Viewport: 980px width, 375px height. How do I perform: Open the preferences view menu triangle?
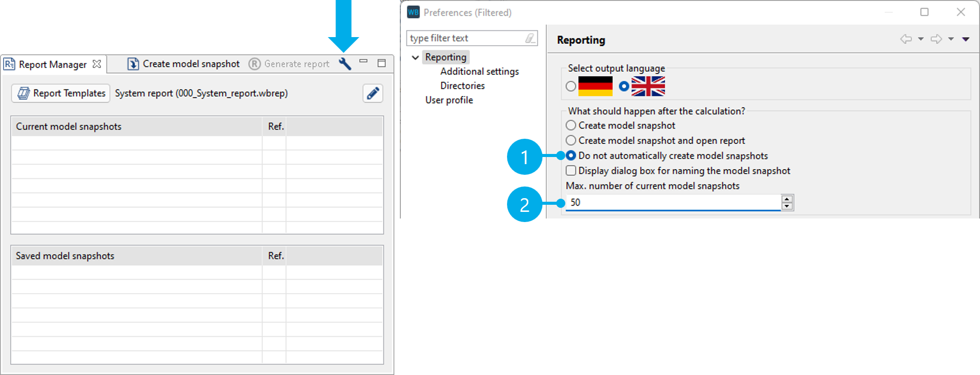tap(966, 39)
